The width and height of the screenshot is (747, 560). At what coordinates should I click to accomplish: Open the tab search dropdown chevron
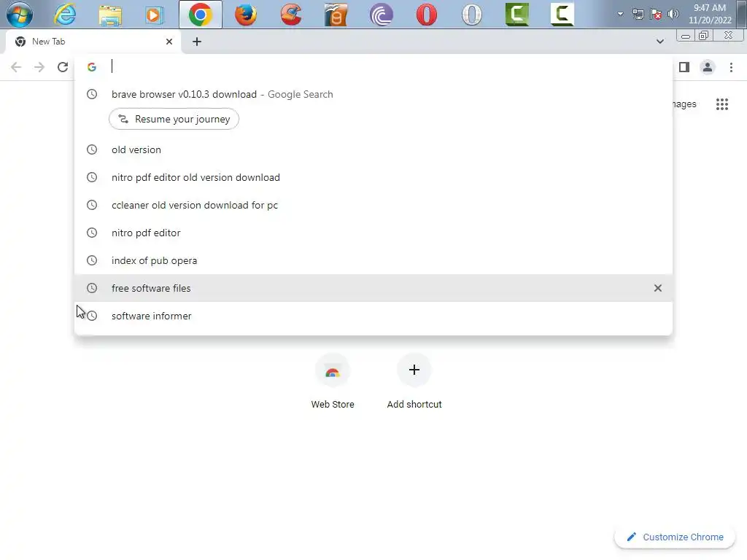point(659,42)
